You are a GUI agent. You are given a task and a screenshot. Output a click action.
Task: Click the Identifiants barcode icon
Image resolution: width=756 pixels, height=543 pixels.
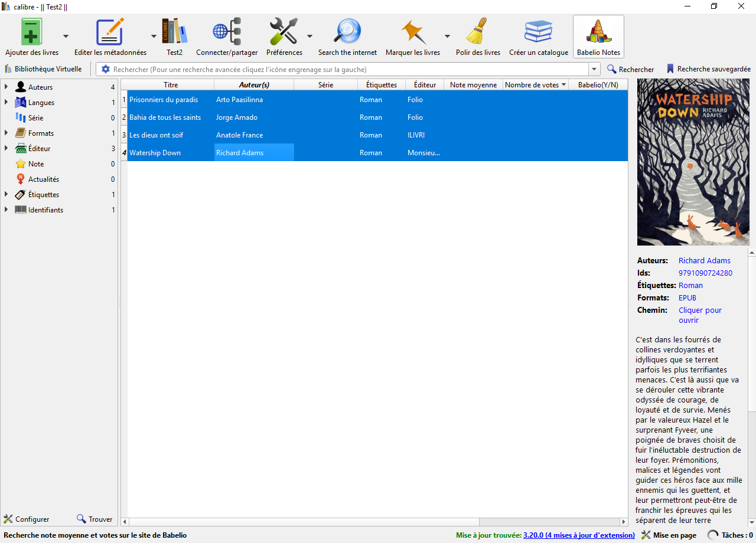pos(21,210)
